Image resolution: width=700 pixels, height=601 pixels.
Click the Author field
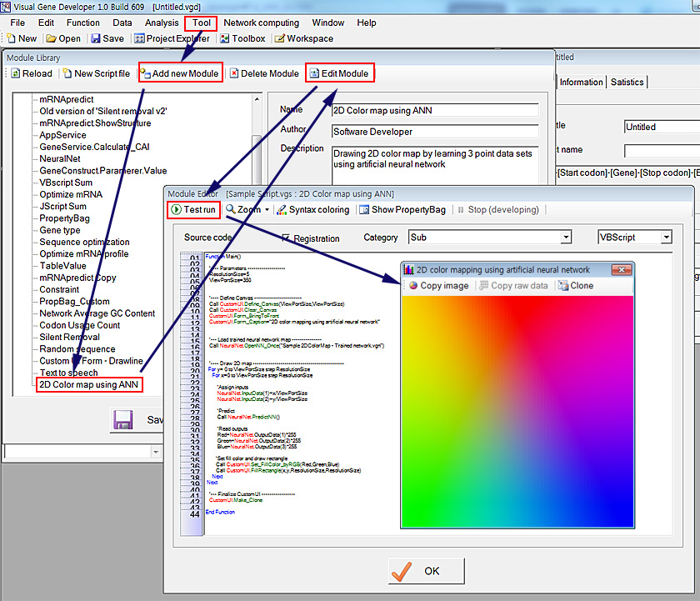(x=435, y=132)
